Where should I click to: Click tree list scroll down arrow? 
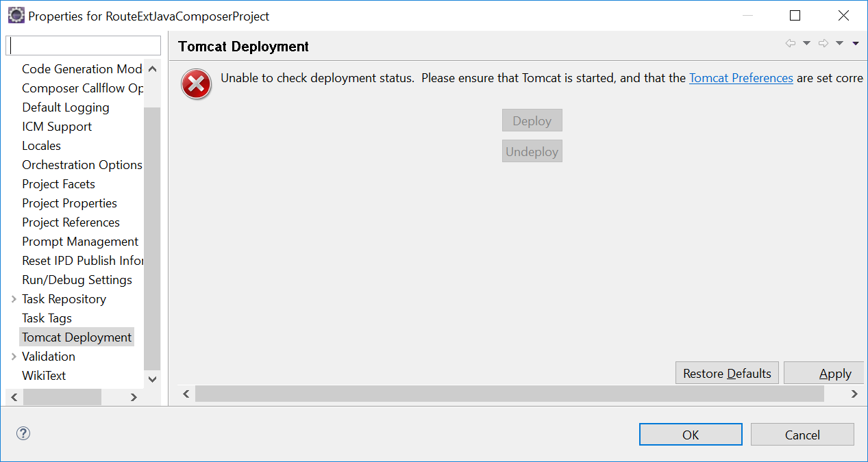coord(152,378)
